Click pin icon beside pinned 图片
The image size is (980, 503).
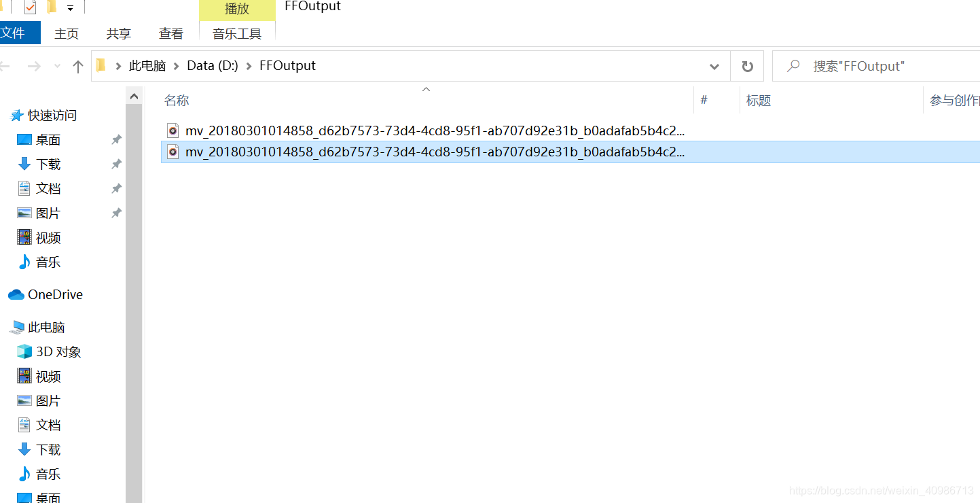tap(116, 213)
